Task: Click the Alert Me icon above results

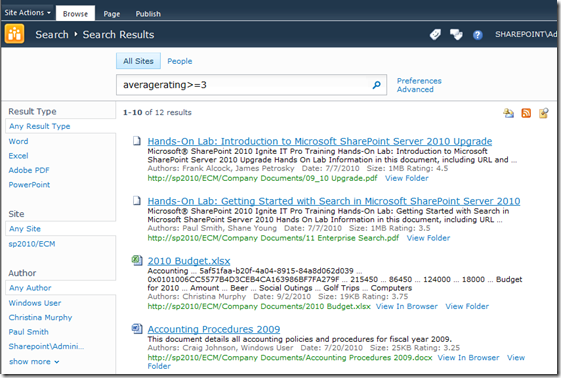Action: [508, 113]
